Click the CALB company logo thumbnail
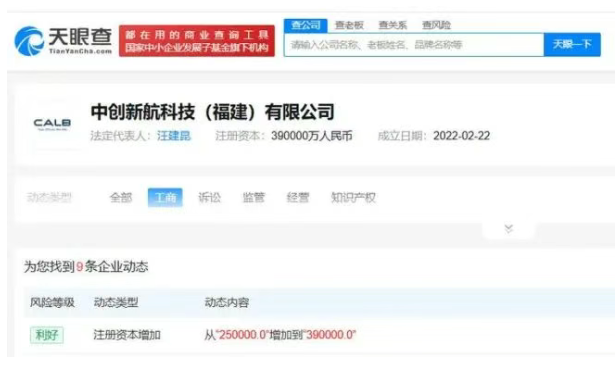 pos(52,124)
